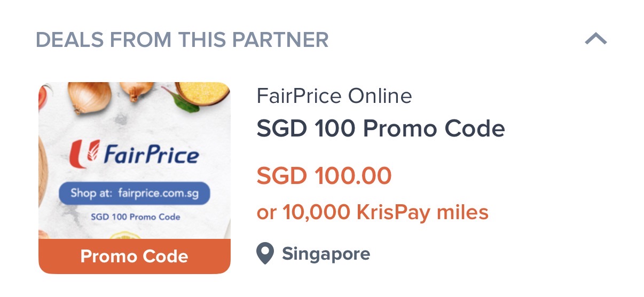The width and height of the screenshot is (644, 297).
Task: Click the SGD 100.00 price
Action: (324, 176)
